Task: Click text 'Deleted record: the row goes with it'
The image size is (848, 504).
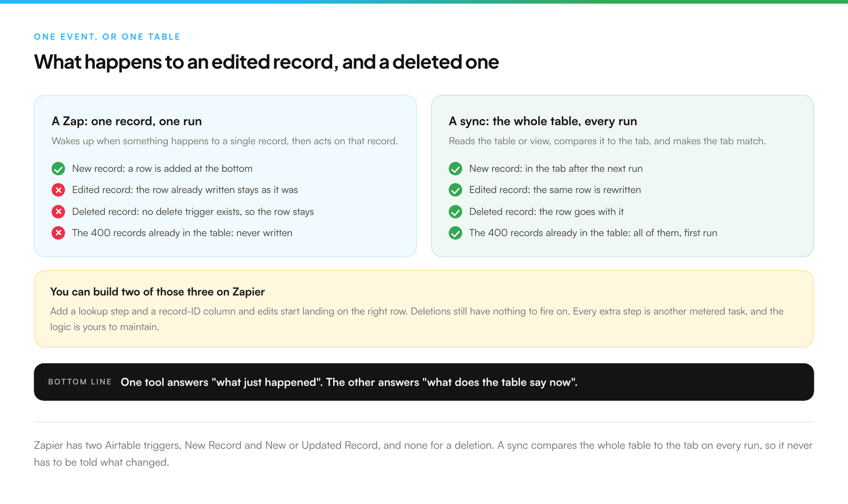Action: coord(546,211)
